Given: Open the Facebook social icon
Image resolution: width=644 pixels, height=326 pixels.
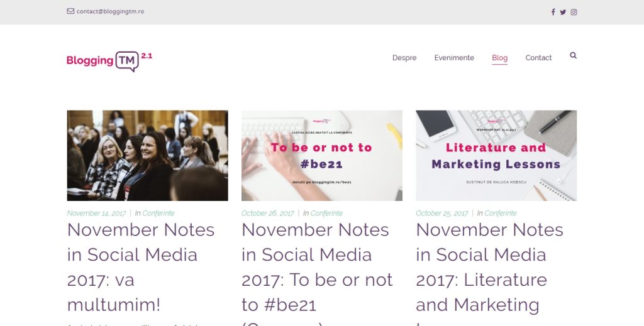Looking at the screenshot, I should 553,12.
